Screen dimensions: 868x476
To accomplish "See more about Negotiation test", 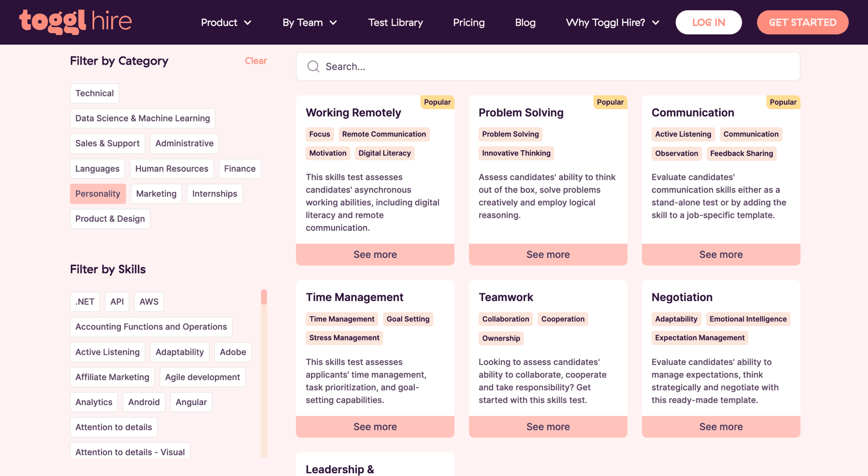I will tap(721, 427).
